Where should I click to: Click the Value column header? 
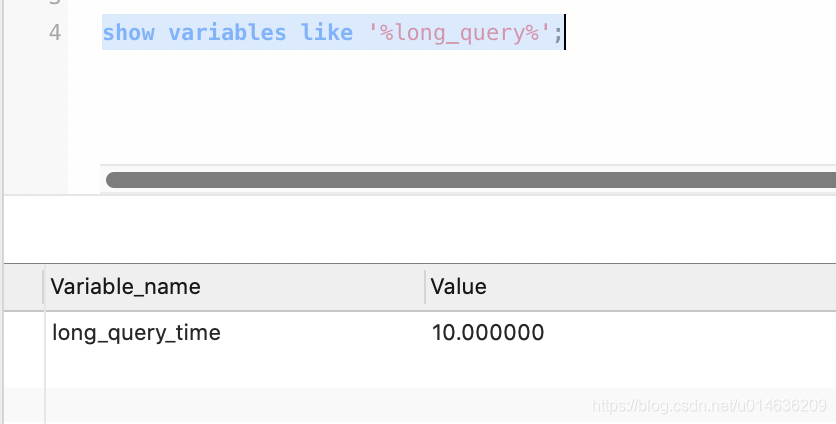click(459, 287)
